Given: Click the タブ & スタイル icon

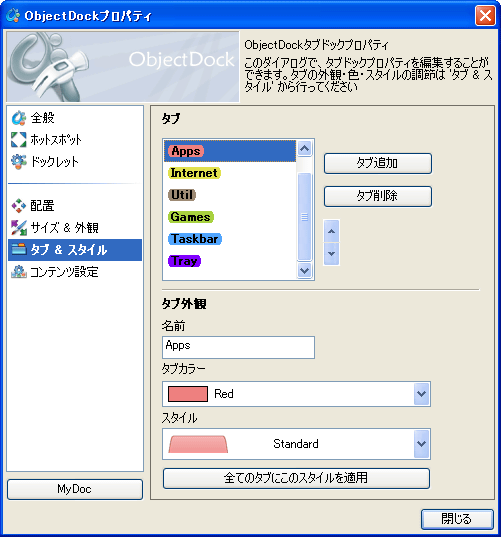Looking at the screenshot, I should [18, 250].
